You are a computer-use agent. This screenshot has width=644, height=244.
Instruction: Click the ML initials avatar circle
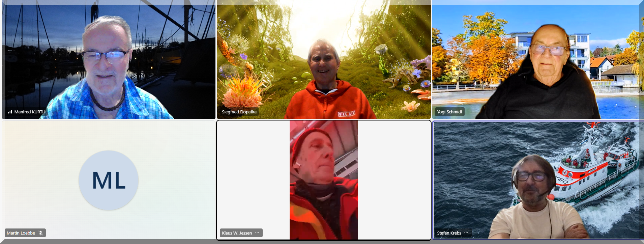(109, 180)
